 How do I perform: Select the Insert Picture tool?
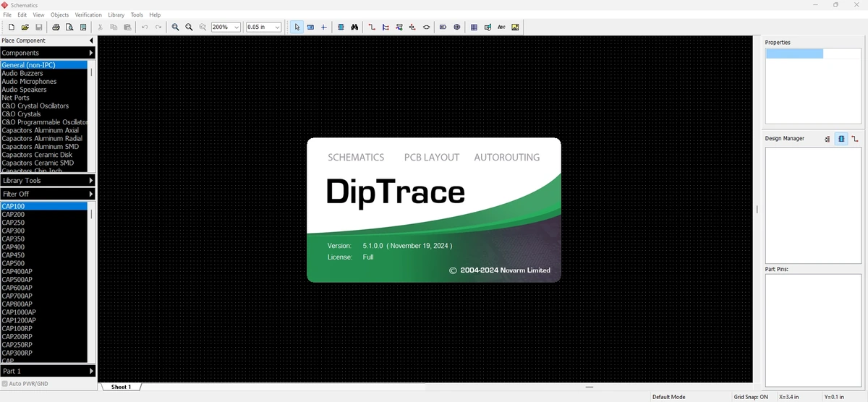[x=515, y=27]
